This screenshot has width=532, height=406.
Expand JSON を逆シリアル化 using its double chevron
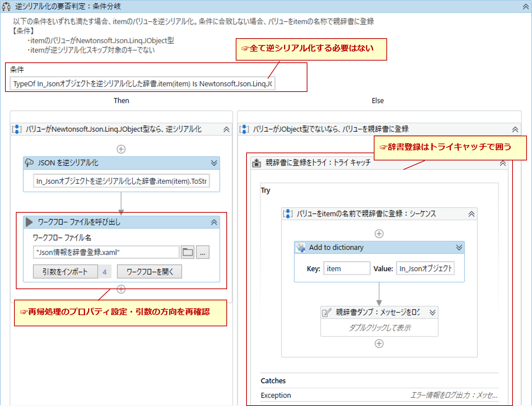(213, 163)
